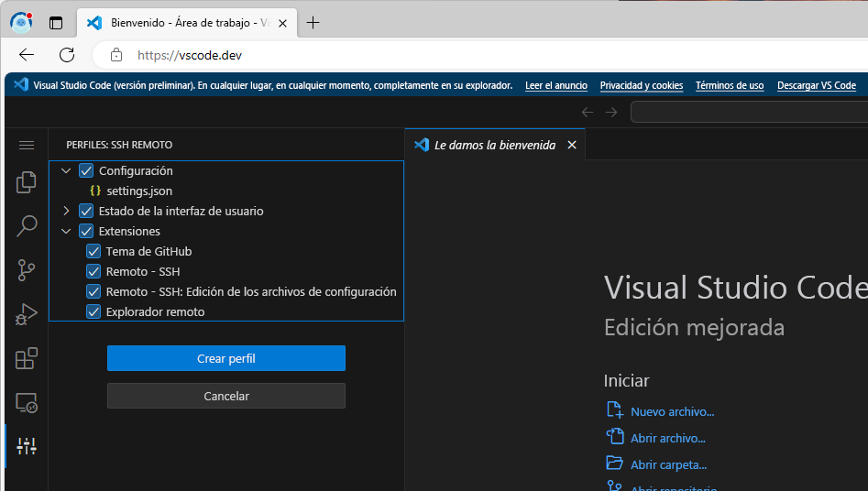This screenshot has height=491, width=868.
Task: Close the Le damos la bienvenida tab
Action: coord(572,145)
